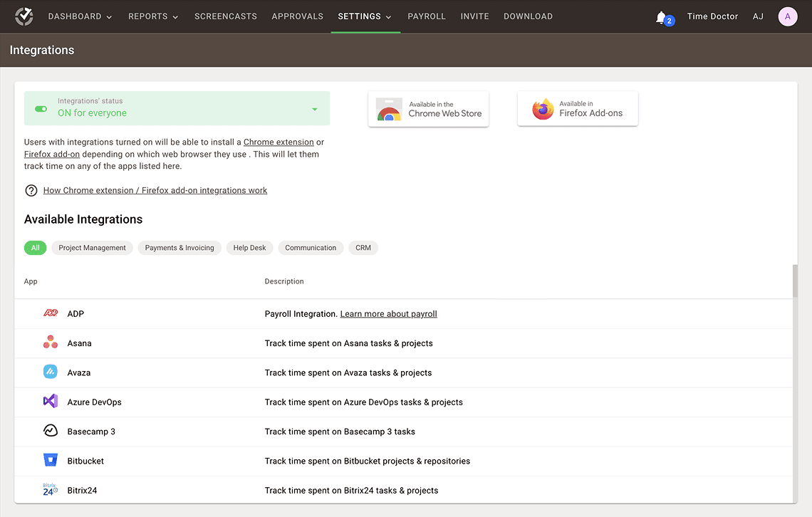
Task: Click the Description column header
Action: tap(284, 281)
